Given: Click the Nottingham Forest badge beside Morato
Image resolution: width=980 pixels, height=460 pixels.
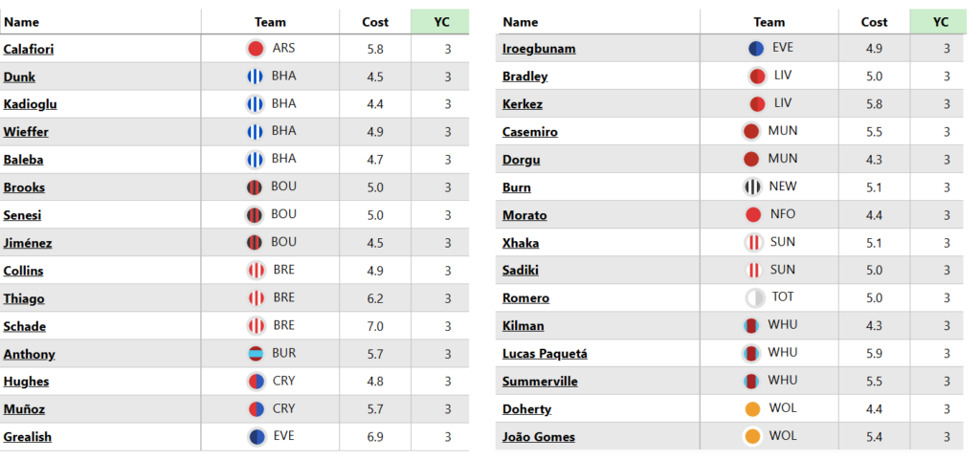Looking at the screenshot, I should coord(753,215).
